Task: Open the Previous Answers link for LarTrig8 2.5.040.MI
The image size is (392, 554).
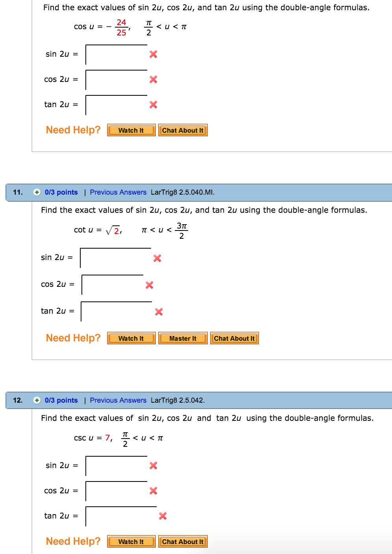Action: (x=118, y=192)
